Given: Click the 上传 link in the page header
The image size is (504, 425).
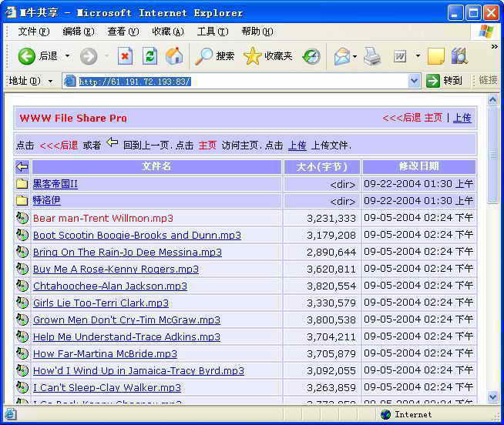Looking at the screenshot, I should 462,118.
